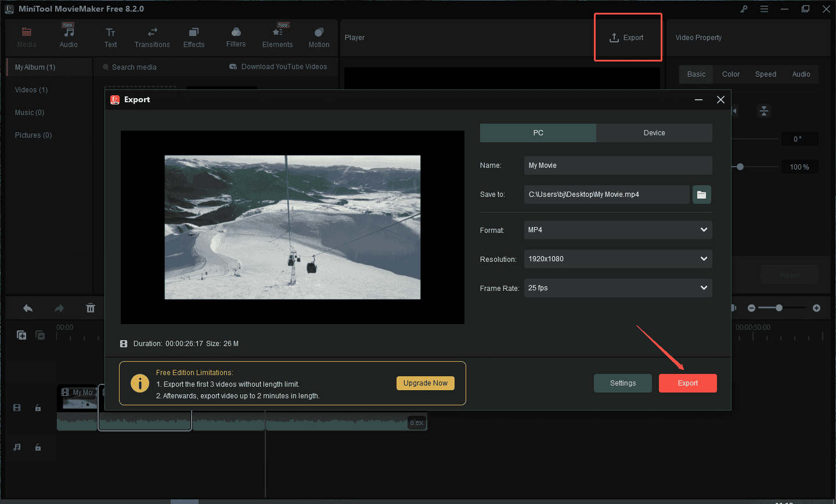The width and height of the screenshot is (836, 504).
Task: Click the red Export button in dialog
Action: coord(688,383)
